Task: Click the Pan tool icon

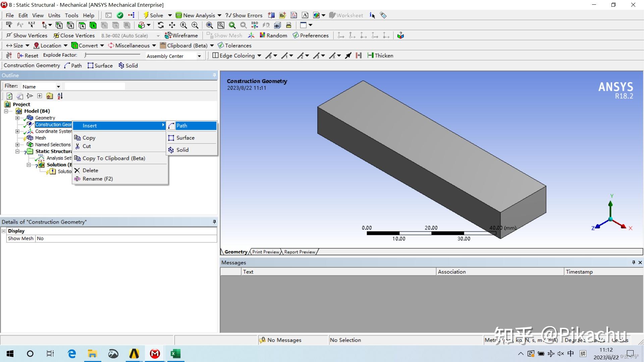Action: [x=172, y=25]
